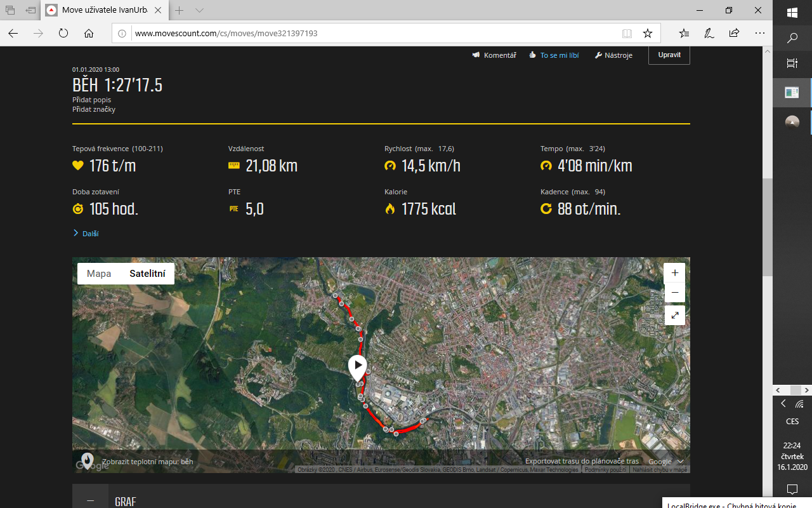Zoom out on the map
The height and width of the screenshot is (508, 812).
pos(674,293)
